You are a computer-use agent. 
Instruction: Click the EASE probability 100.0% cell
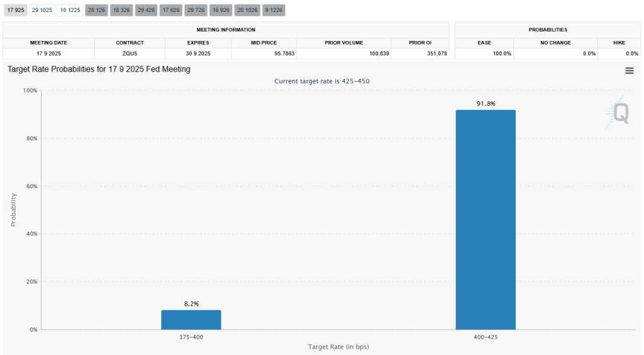coord(502,54)
